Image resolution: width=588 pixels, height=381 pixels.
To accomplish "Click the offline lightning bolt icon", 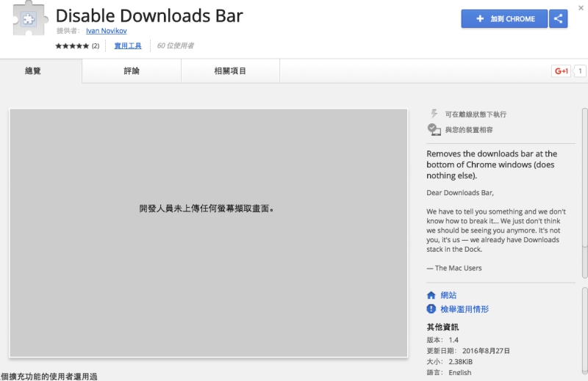I will click(434, 114).
